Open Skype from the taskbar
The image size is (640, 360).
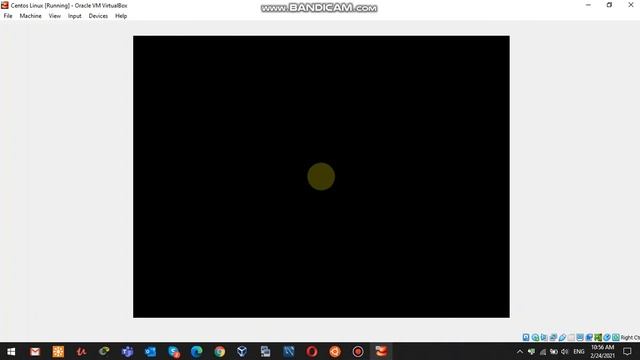tap(173, 351)
